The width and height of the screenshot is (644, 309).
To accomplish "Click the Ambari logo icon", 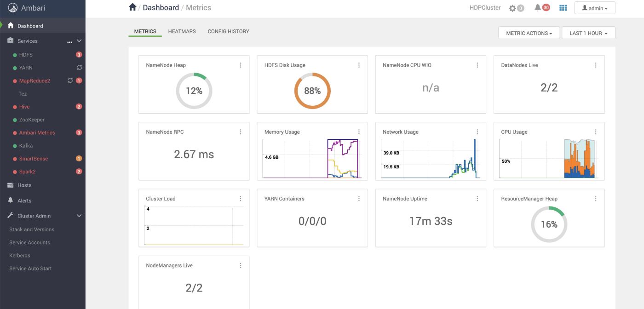I will pyautogui.click(x=13, y=8).
